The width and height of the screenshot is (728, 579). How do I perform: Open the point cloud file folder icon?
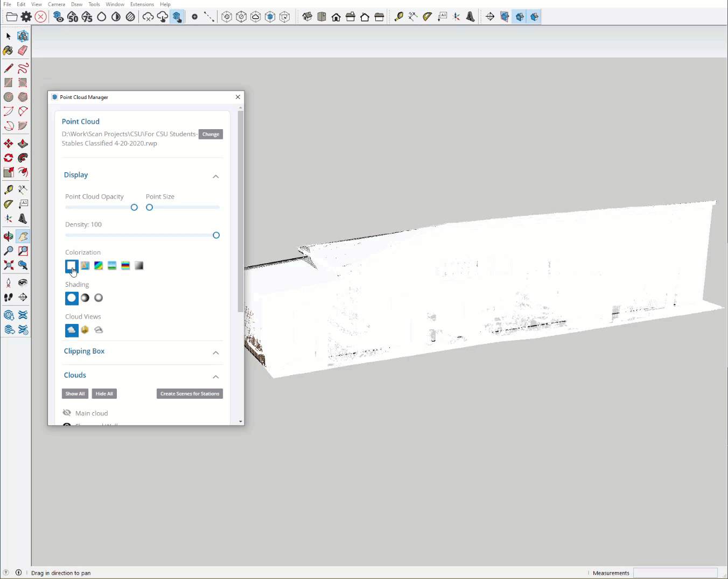click(x=11, y=17)
